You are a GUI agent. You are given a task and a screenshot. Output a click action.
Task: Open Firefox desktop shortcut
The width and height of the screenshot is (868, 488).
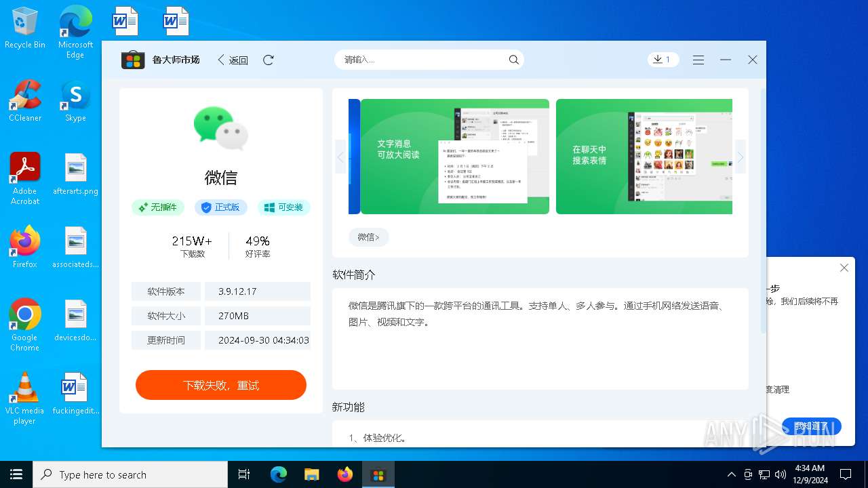(x=25, y=247)
